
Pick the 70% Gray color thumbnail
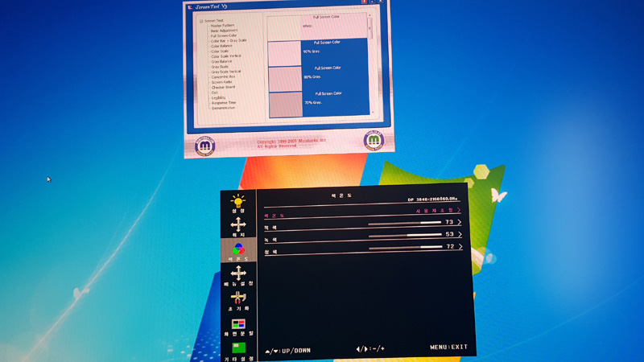pyautogui.click(x=285, y=105)
